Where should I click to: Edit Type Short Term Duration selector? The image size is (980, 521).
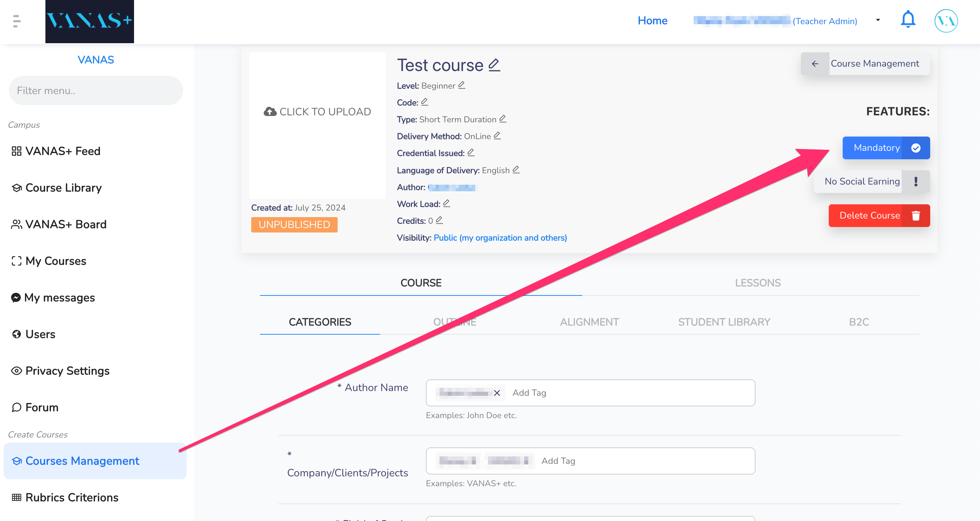click(502, 119)
